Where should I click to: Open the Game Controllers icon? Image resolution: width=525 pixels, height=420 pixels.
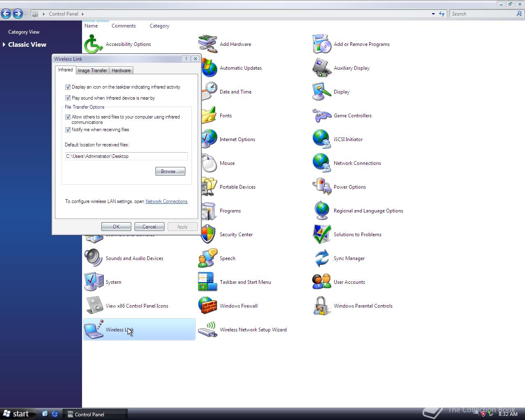click(322, 115)
